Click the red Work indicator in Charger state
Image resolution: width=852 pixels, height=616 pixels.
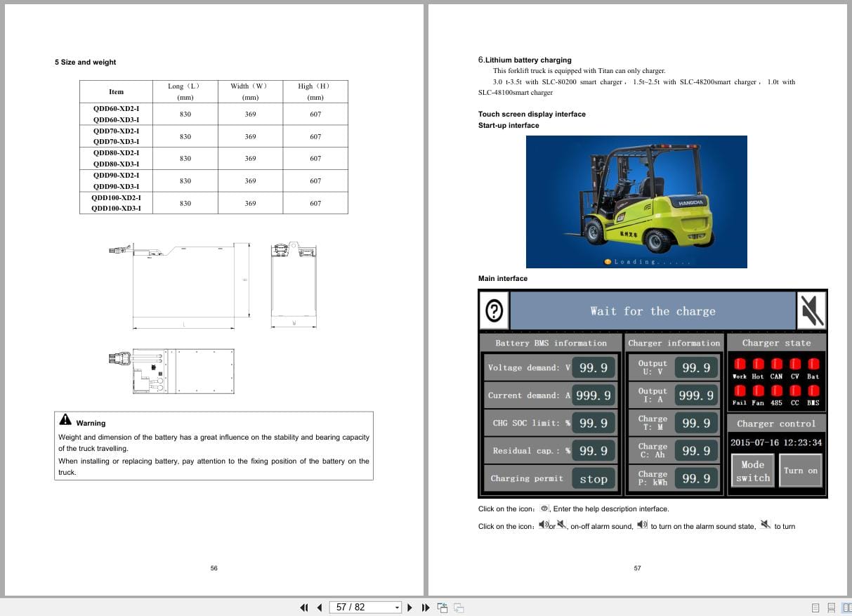(740, 364)
